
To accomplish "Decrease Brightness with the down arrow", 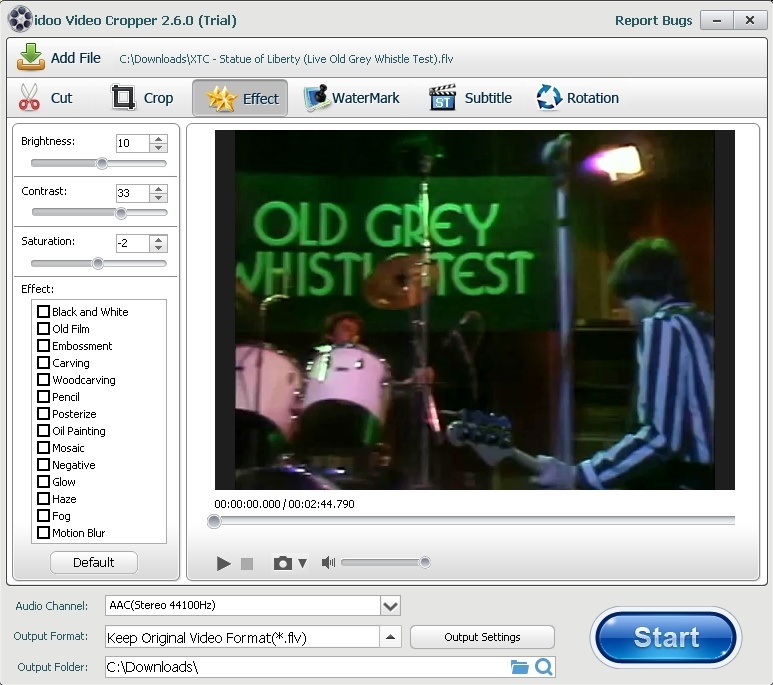I will [158, 147].
